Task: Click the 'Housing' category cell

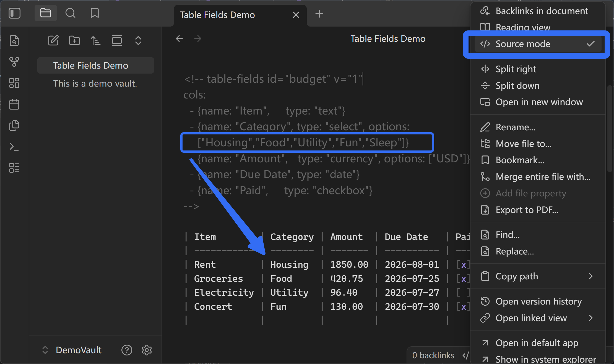Action: [289, 265]
